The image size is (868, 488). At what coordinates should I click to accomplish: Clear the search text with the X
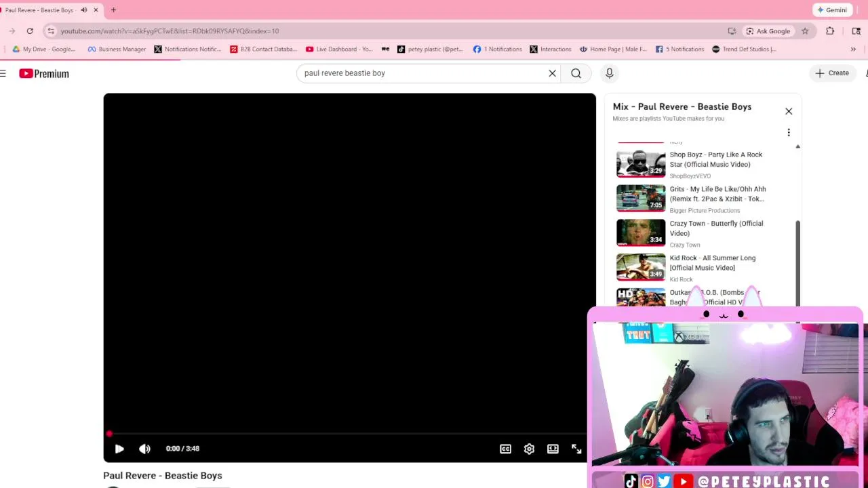[552, 73]
